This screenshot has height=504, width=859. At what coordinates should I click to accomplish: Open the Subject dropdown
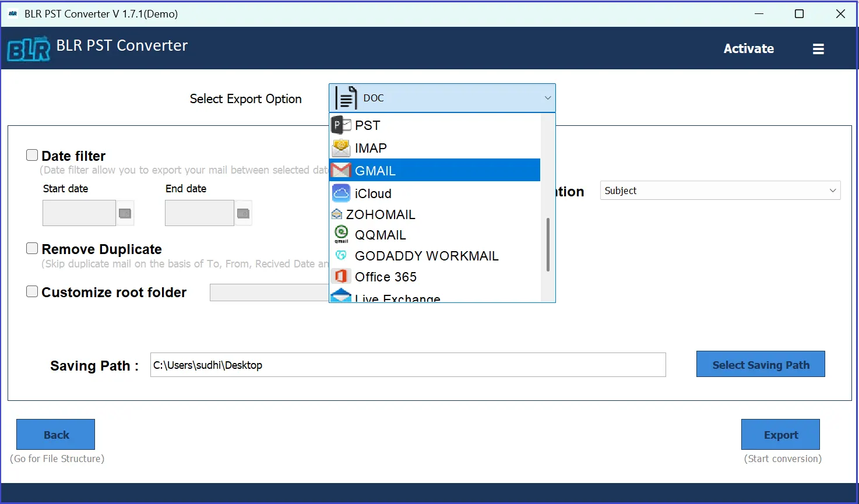(833, 190)
